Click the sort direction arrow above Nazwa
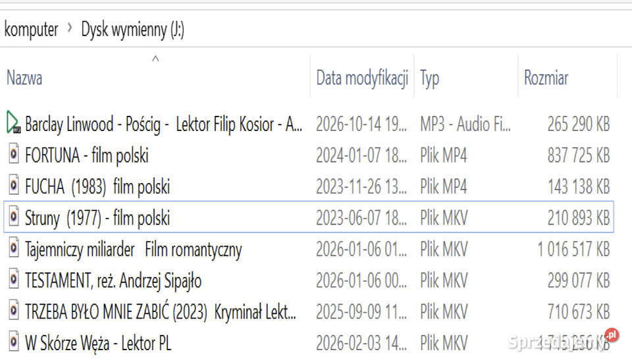632x364 pixels. tap(155, 59)
